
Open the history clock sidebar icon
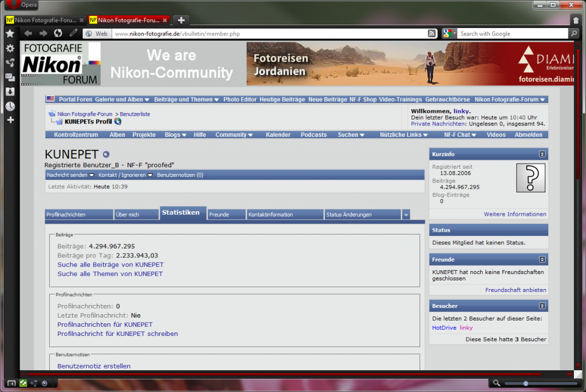[x=10, y=106]
